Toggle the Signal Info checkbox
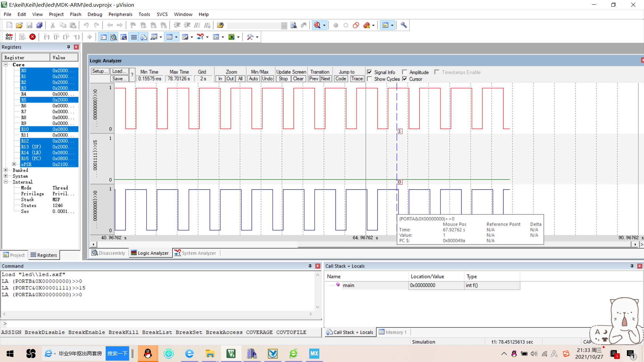The image size is (644, 362). click(369, 72)
